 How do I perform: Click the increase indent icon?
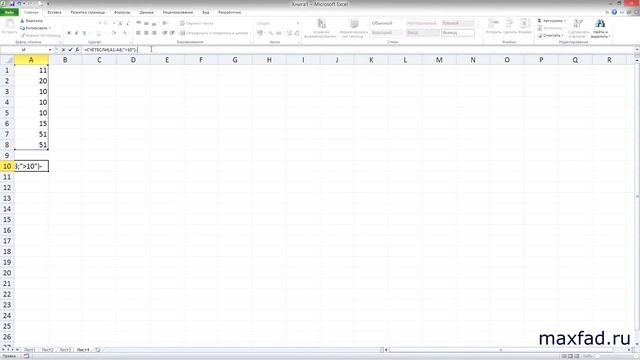point(172,33)
